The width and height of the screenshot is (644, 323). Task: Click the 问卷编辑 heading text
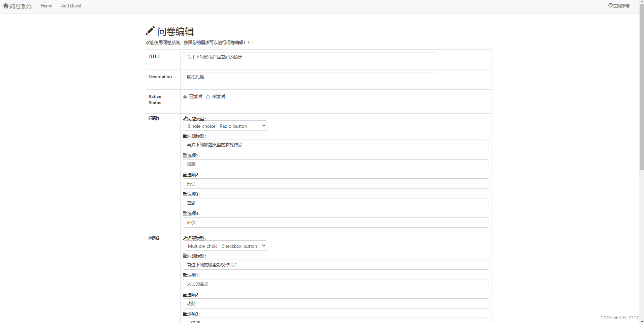tap(175, 31)
